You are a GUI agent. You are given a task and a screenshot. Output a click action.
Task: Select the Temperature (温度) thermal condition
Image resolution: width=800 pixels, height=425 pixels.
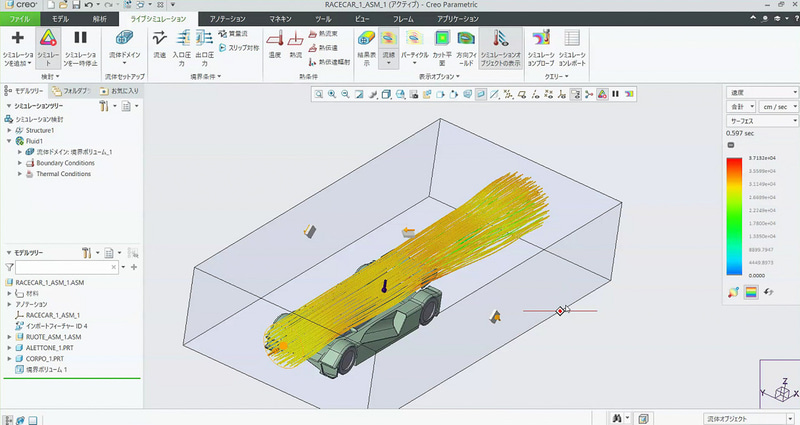tap(274, 45)
